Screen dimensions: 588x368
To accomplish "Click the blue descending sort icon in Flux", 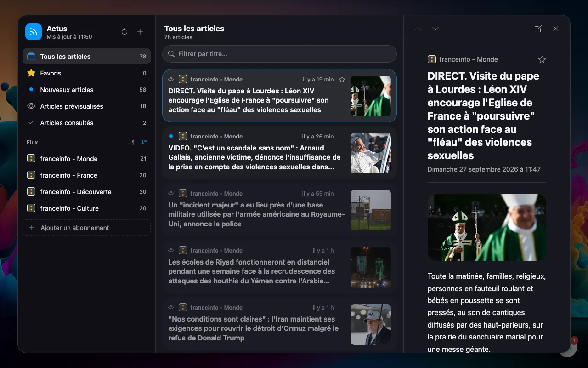I will [144, 142].
